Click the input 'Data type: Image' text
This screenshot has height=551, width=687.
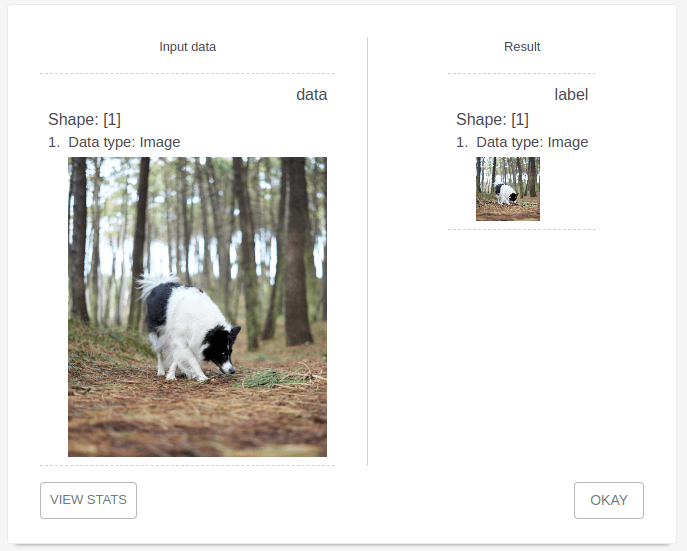click(124, 142)
